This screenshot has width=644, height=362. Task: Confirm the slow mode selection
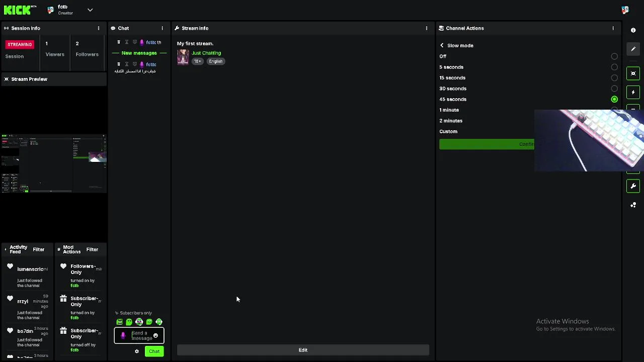click(x=487, y=144)
